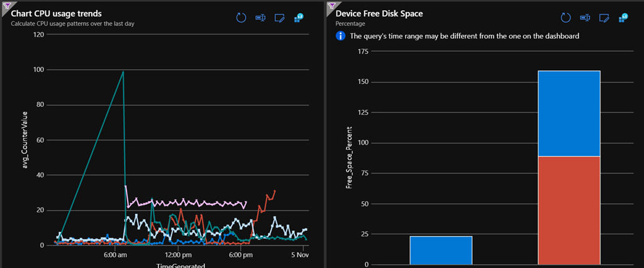Open the Chart CPU usage trends title

tap(57, 13)
